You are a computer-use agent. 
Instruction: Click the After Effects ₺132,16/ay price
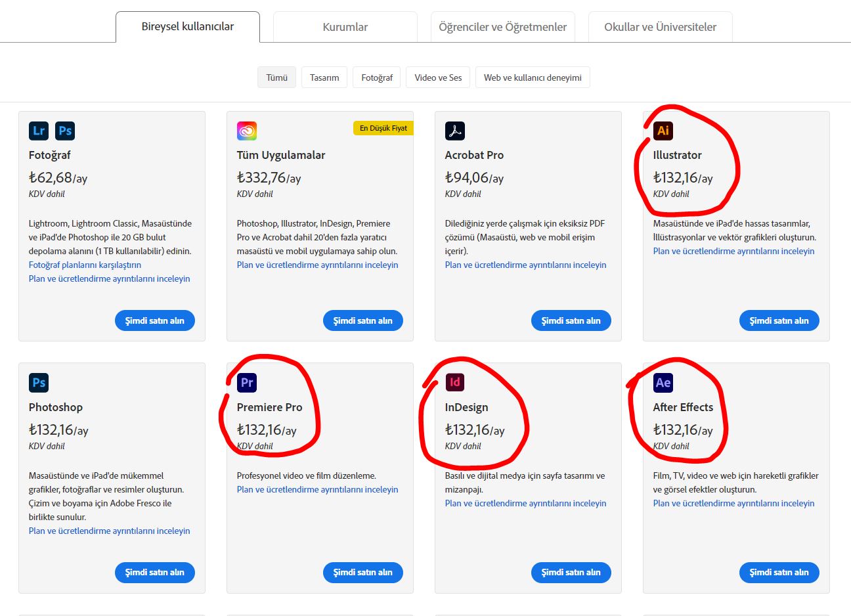[x=683, y=429]
